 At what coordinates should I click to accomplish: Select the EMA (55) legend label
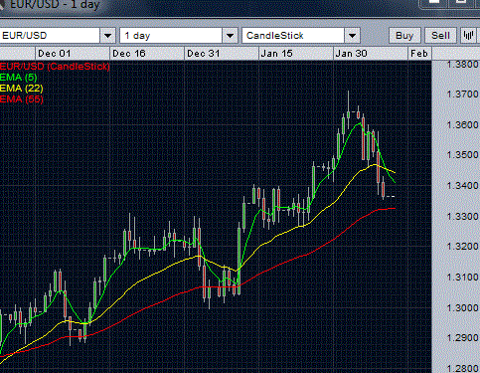pos(22,99)
